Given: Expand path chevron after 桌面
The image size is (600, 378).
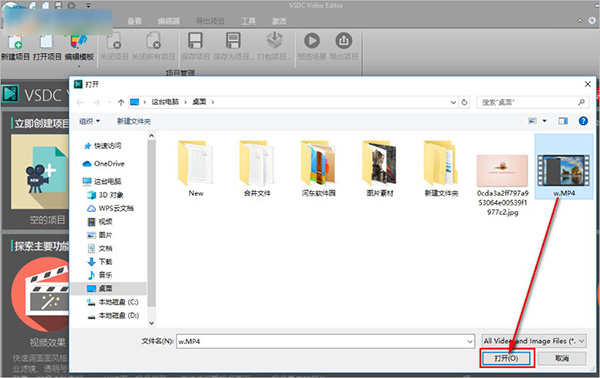Looking at the screenshot, I should point(213,102).
